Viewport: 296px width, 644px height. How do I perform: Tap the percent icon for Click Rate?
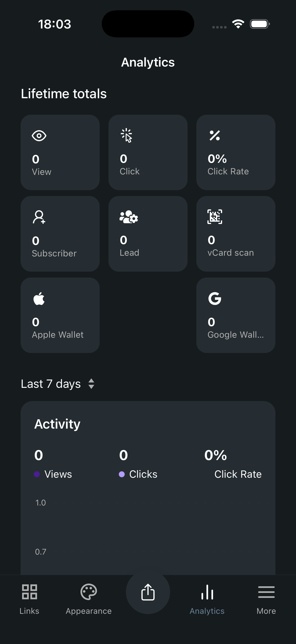click(x=215, y=136)
